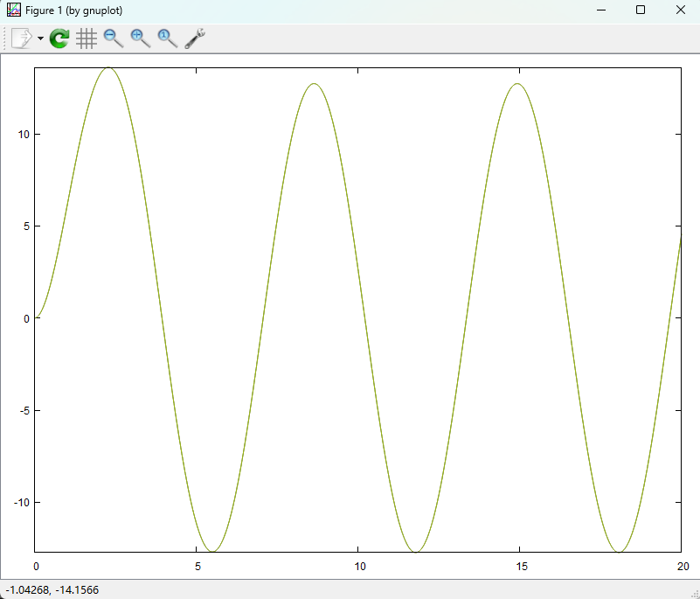Click the y-axis tick label 5
Screen dimensions: 700x599
click(x=26, y=226)
